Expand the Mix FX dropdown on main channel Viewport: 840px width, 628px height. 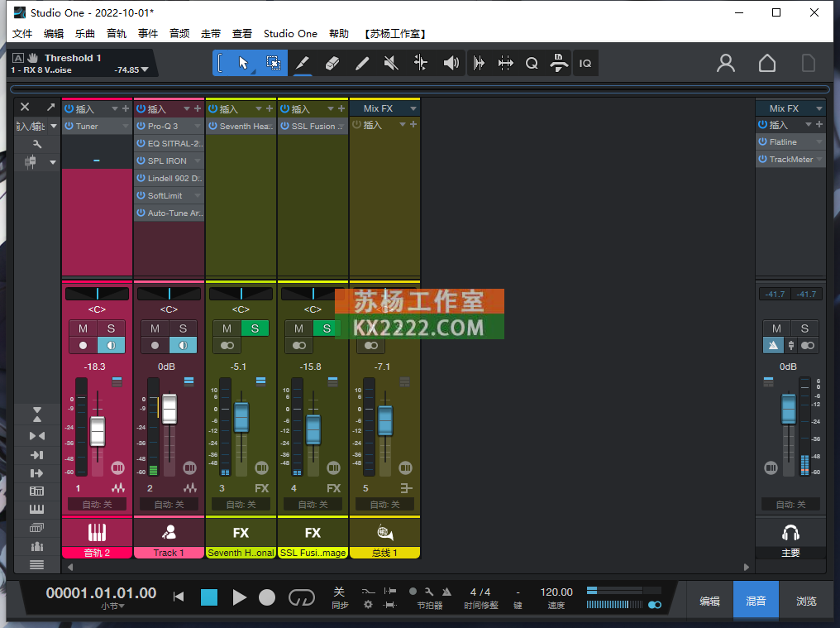(819, 108)
